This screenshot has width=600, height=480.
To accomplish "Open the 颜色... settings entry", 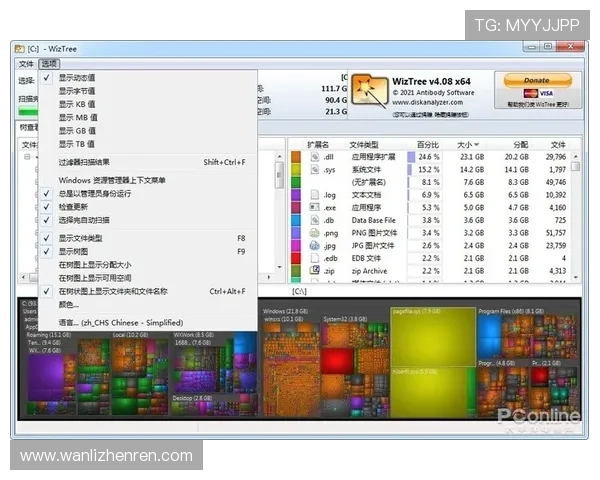I will tap(148, 305).
